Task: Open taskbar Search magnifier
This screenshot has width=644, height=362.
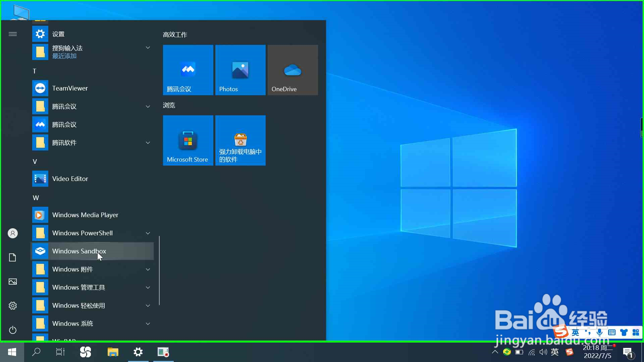Action: point(36,352)
